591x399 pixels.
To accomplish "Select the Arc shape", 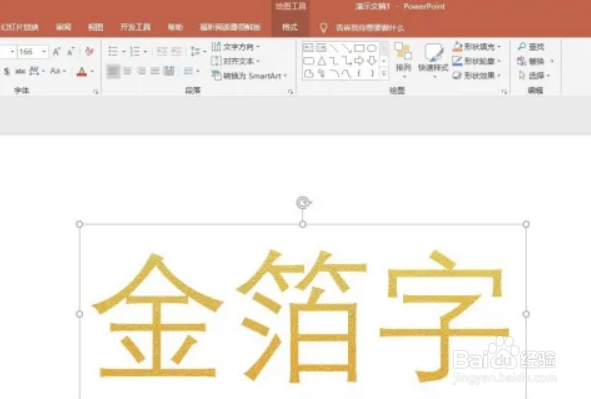I will pos(334,73).
